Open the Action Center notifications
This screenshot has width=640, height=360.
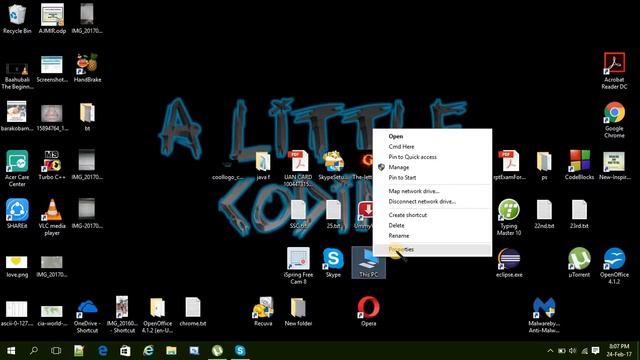(x=596, y=351)
